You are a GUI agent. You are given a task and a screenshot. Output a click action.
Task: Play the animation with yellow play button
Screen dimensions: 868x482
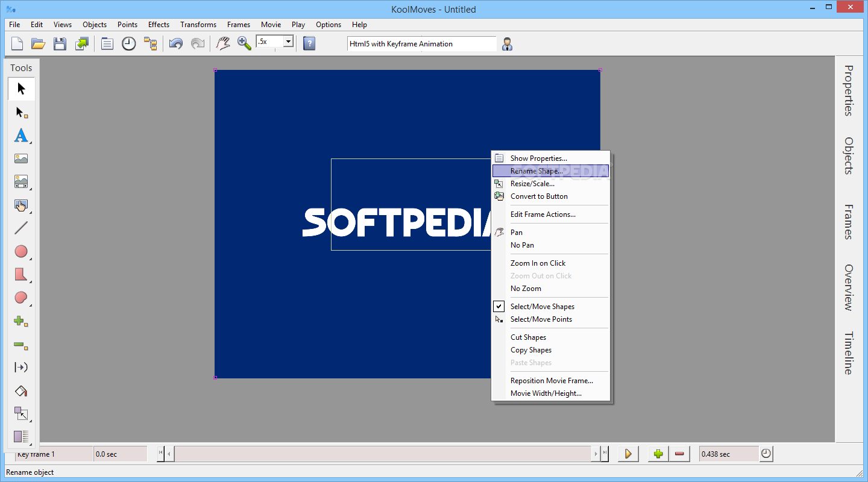click(x=628, y=454)
